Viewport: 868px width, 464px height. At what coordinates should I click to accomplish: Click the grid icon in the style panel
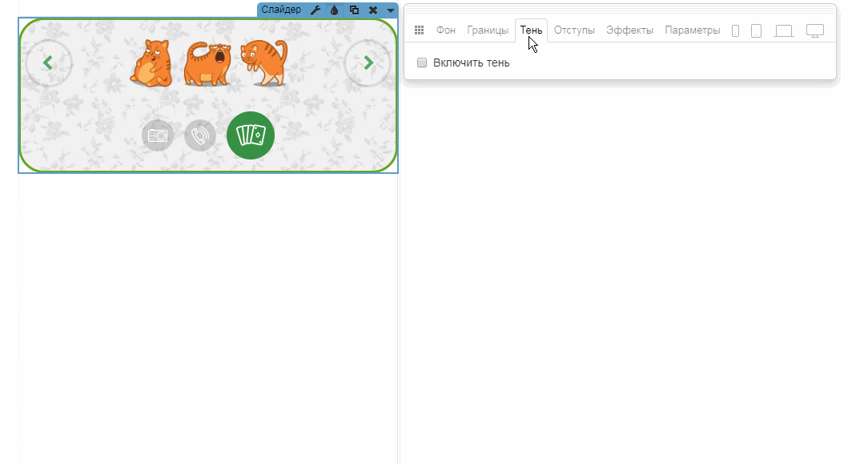(x=419, y=30)
